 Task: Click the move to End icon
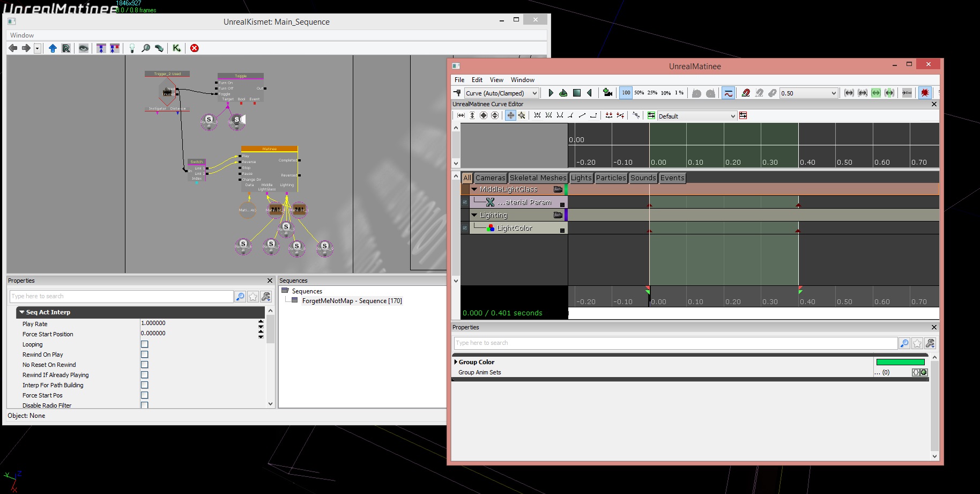pos(907,93)
